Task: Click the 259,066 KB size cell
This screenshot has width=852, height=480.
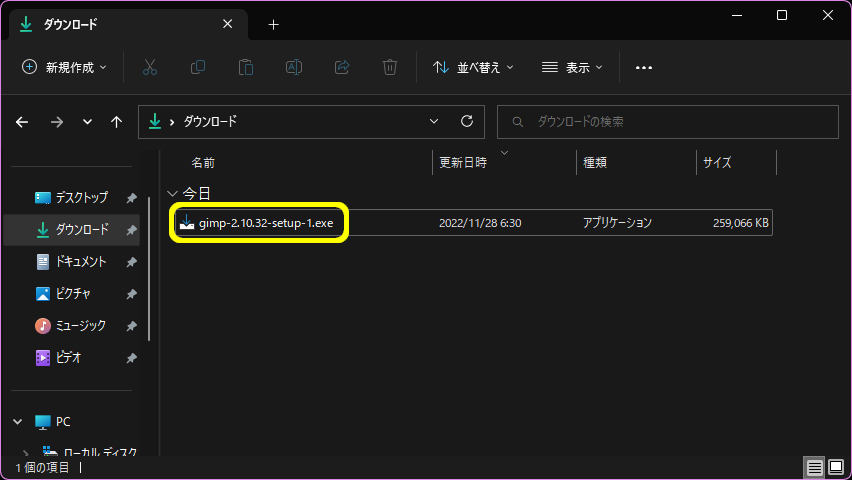Action: coord(741,223)
